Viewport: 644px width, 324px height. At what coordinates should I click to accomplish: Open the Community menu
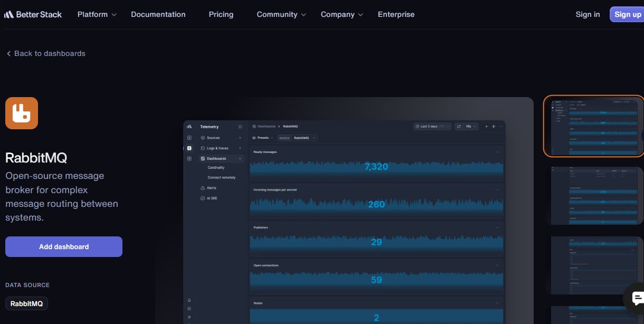277,15
